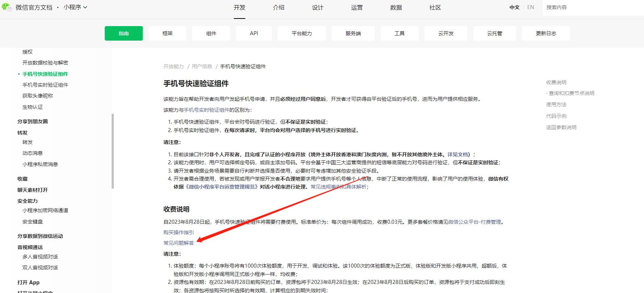644x293 pixels.
Task: Click the 打开 App sidebar section
Action: tap(29, 282)
